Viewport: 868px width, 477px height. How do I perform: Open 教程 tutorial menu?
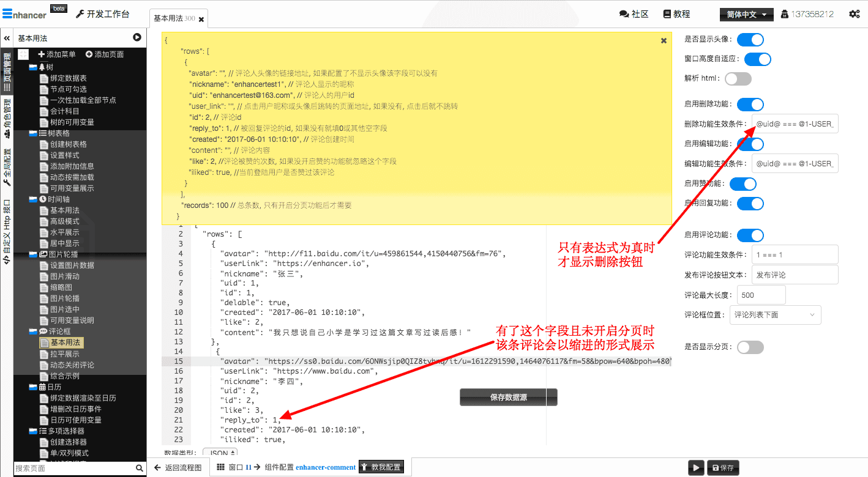click(x=676, y=14)
